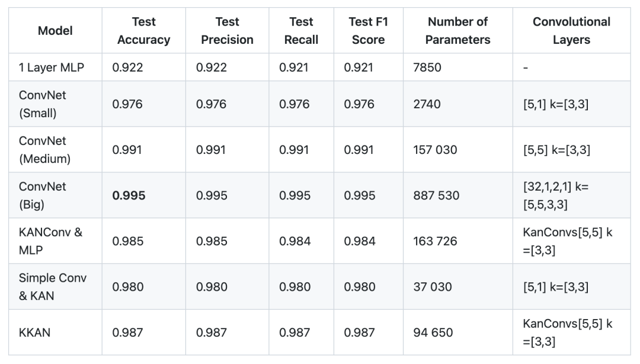640x364 pixels.
Task: Click the bold 0.995 accuracy value
Action: 129,195
